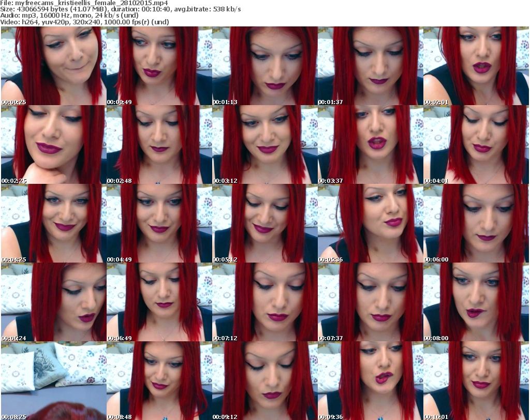Open the frame stamped 00:02:48

pos(159,144)
